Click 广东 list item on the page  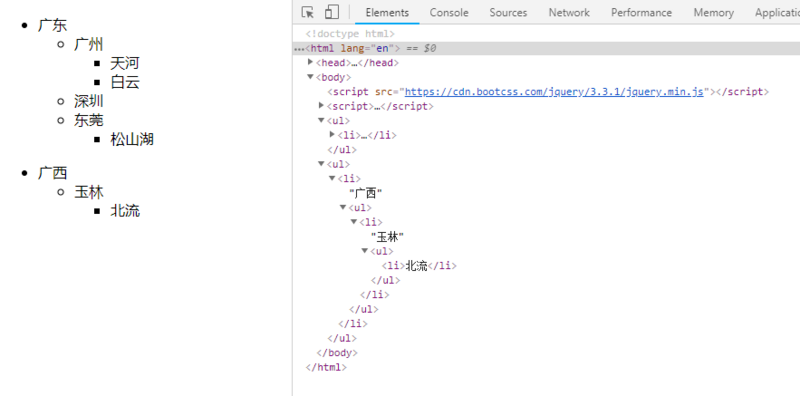point(53,25)
